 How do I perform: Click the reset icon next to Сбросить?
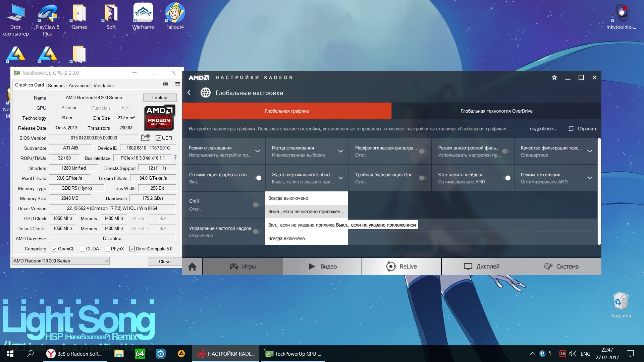(x=571, y=128)
